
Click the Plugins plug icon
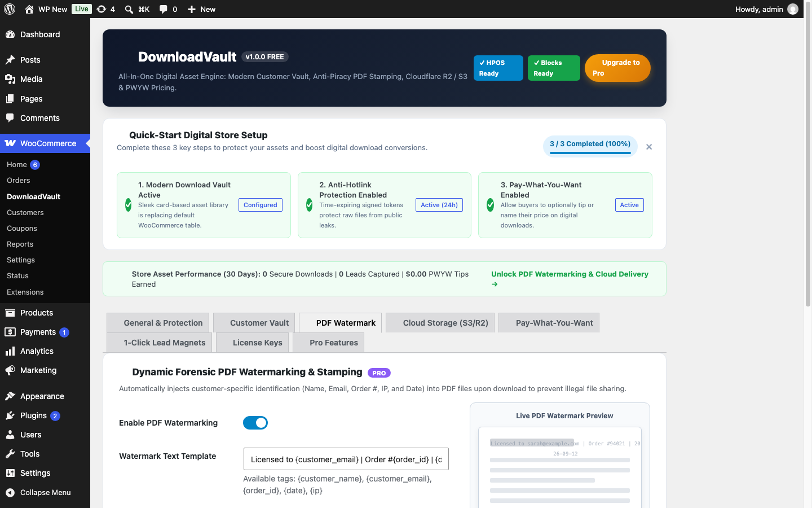[x=10, y=415]
